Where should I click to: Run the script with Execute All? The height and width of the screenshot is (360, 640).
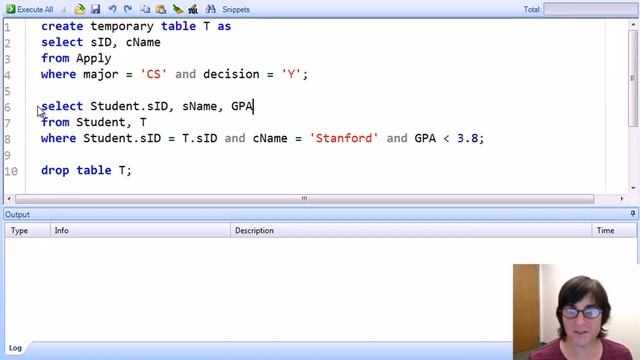click(x=30, y=9)
